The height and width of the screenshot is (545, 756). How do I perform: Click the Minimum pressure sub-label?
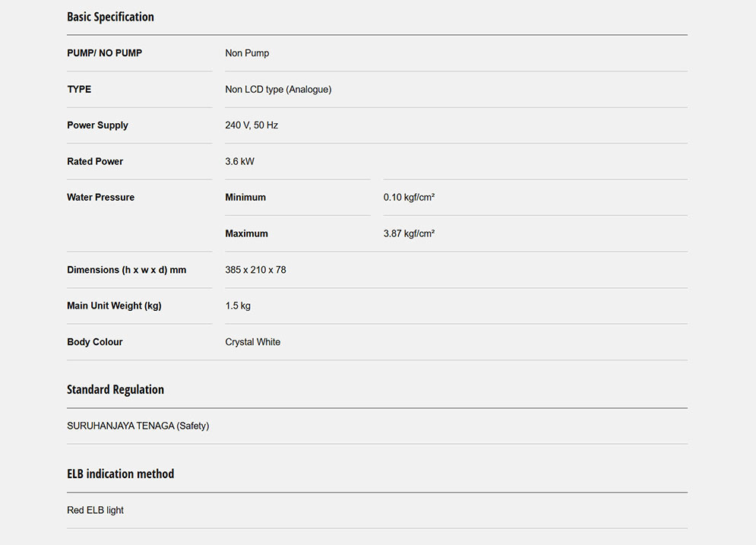click(245, 198)
